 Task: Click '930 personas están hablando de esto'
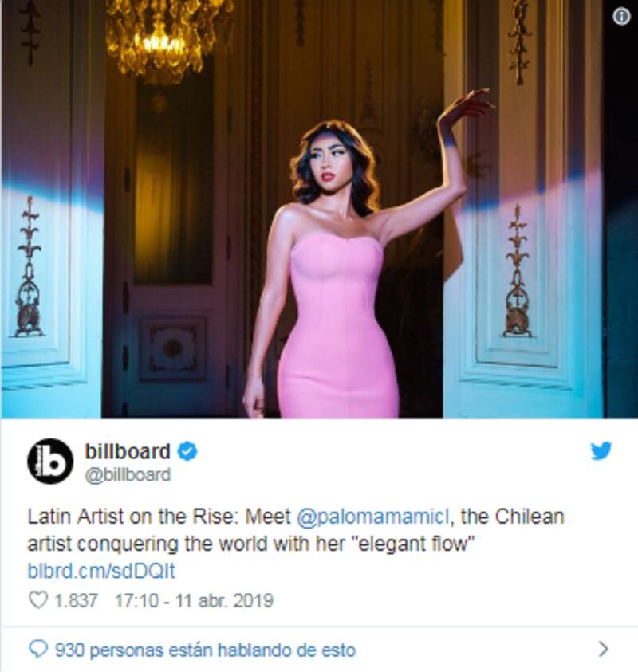pyautogui.click(x=206, y=650)
